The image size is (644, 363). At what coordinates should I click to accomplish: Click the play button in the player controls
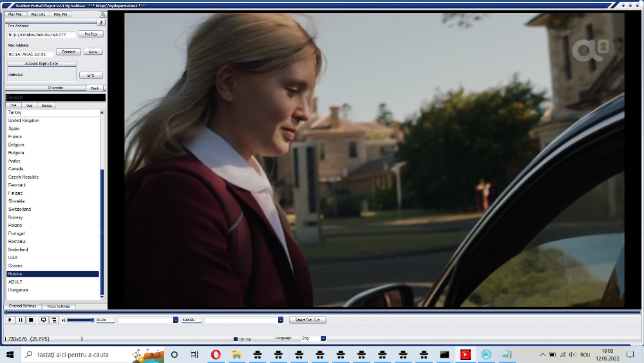click(10, 320)
